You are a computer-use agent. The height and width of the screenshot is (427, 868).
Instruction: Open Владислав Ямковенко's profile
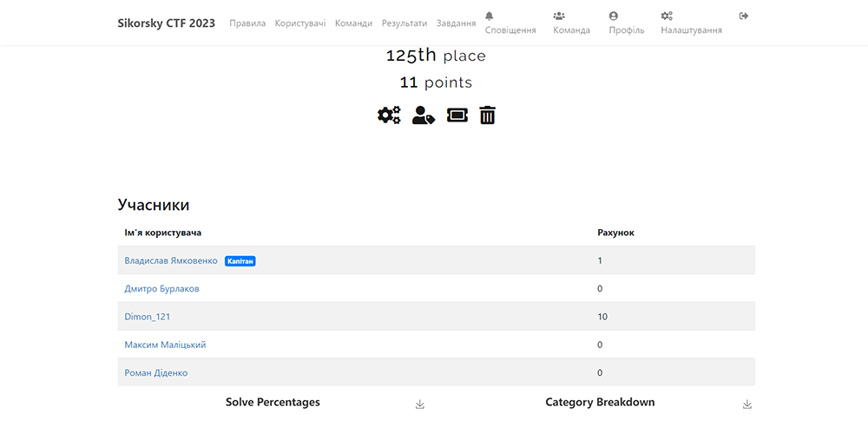click(171, 260)
